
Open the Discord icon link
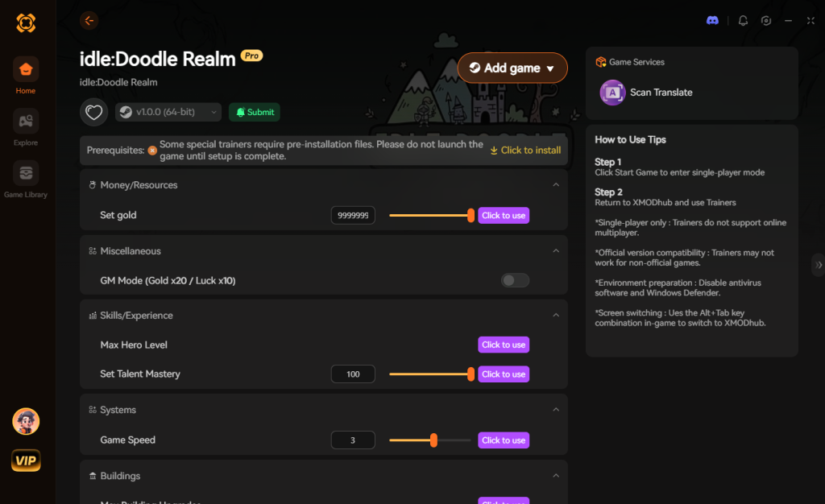click(712, 20)
